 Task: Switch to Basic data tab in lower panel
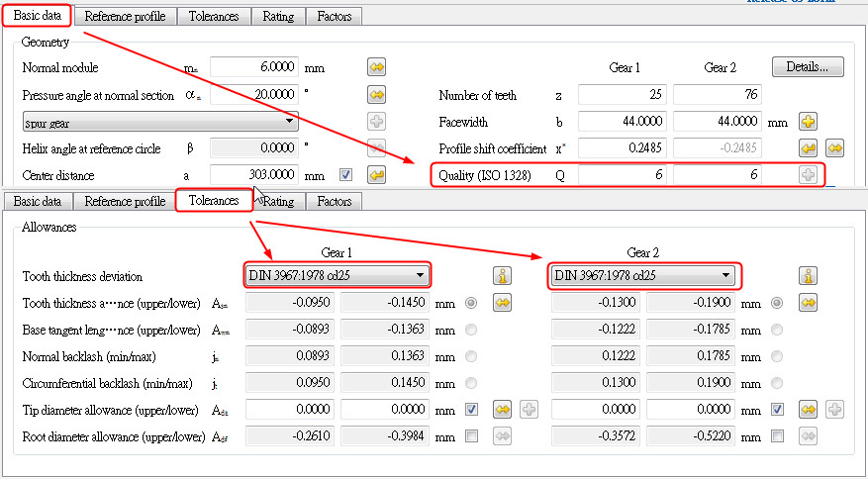[x=37, y=201]
